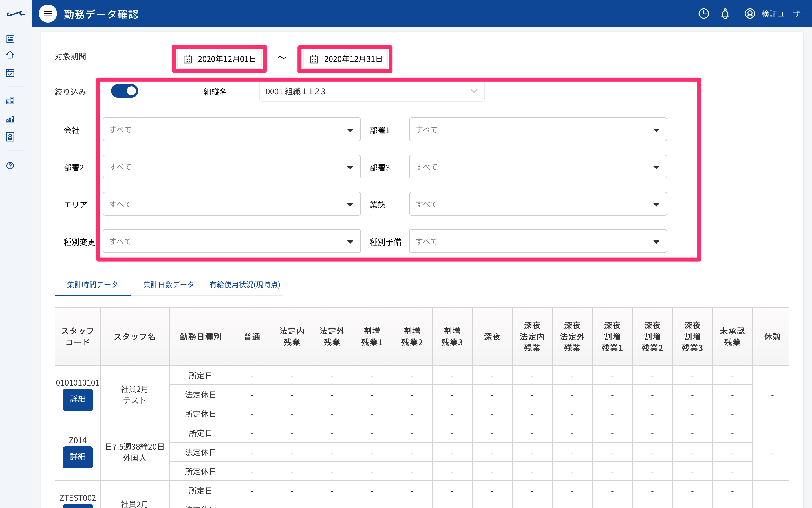The width and height of the screenshot is (812, 508).
Task: Open the bar chart sidebar icon
Action: (x=10, y=119)
